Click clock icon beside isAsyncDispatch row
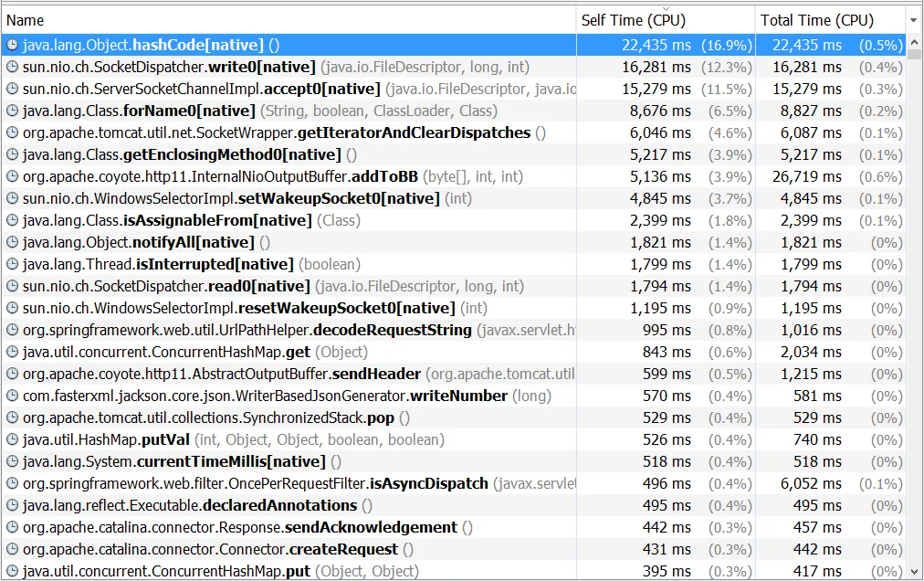 pyautogui.click(x=12, y=483)
